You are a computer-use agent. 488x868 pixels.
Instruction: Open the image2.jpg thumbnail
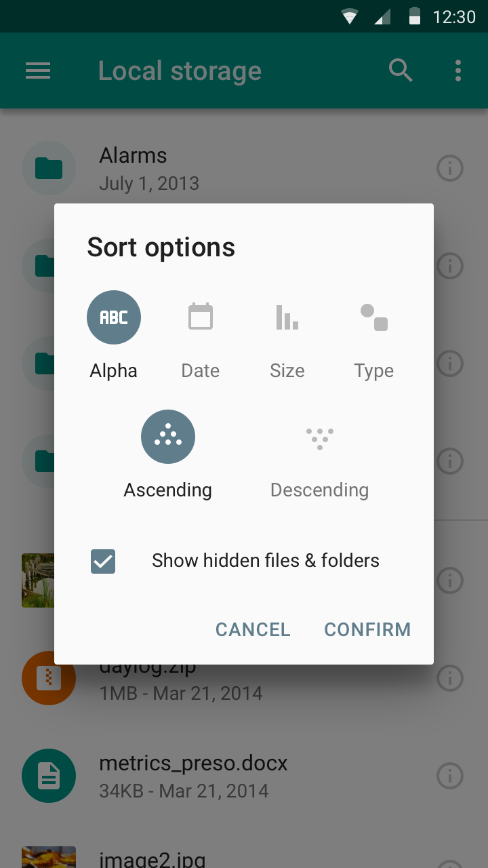(x=49, y=857)
